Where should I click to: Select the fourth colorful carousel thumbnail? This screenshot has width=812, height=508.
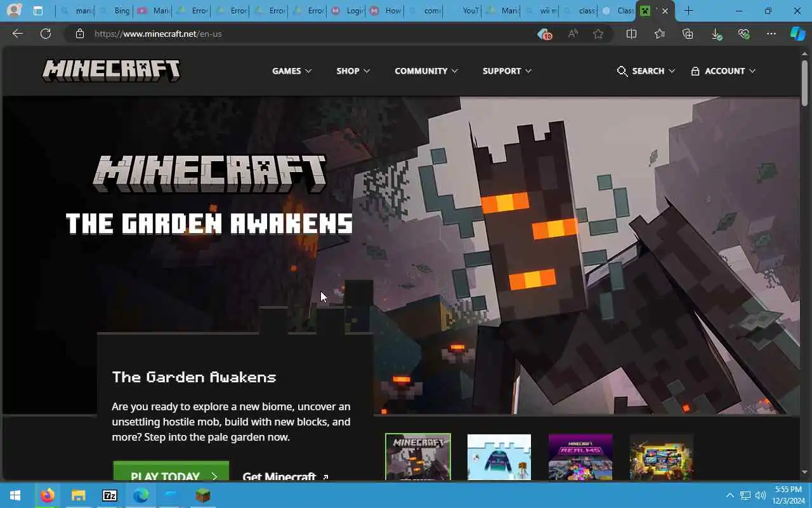662,457
